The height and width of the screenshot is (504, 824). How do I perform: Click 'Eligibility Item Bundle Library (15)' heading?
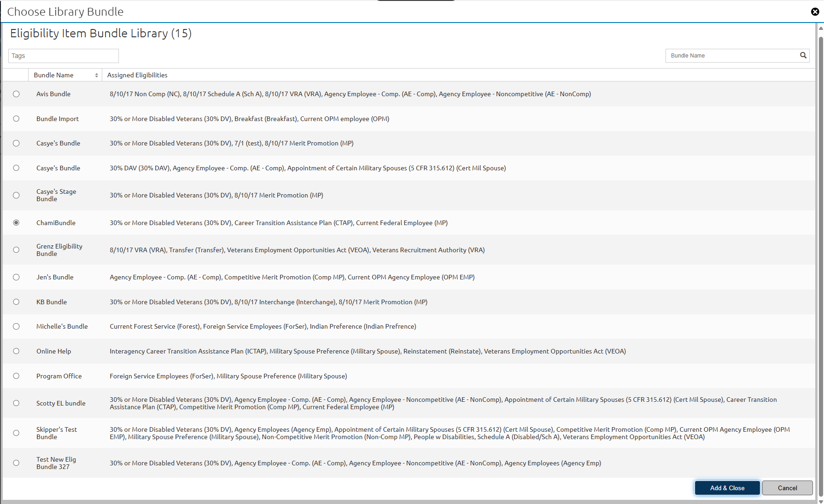click(x=101, y=33)
